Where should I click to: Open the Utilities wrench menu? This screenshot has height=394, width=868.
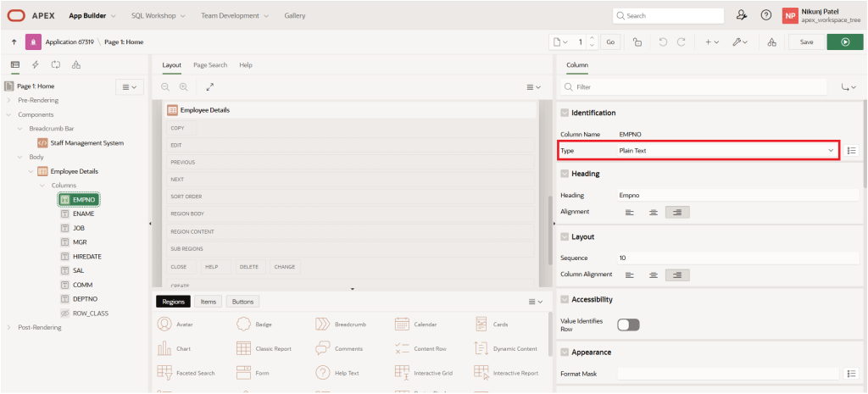pos(740,42)
